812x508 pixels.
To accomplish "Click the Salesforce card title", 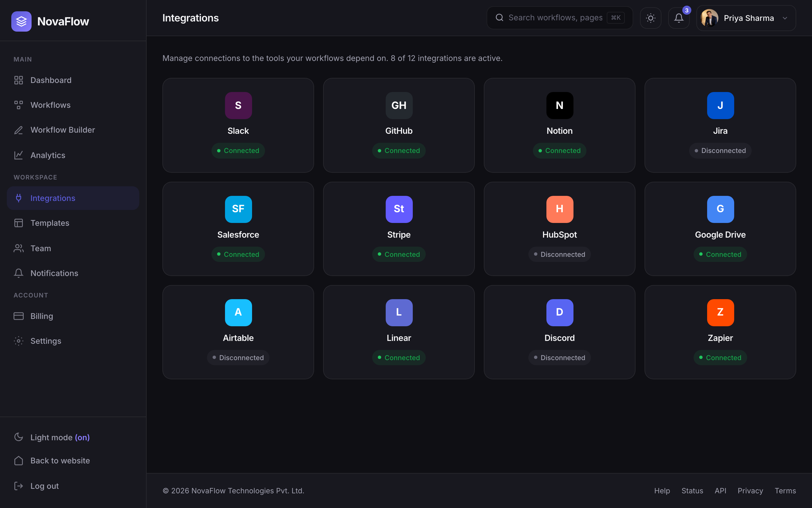I will 238,235.
